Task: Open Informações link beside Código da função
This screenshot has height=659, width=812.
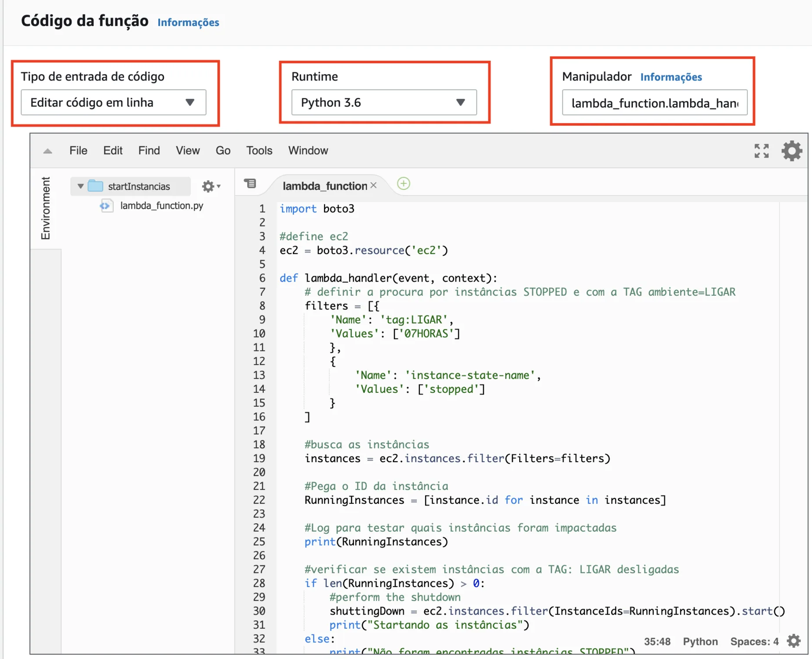Action: tap(188, 22)
